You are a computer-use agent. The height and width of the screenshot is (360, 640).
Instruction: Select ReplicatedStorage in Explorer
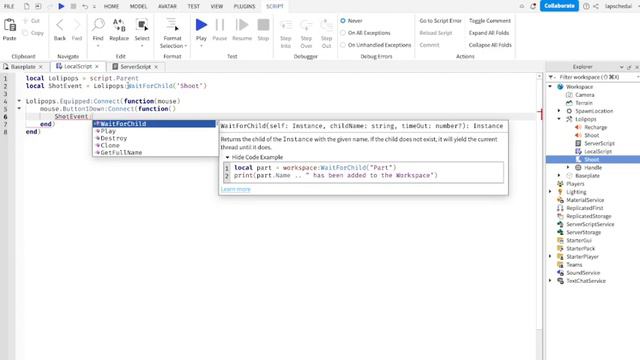589,216
